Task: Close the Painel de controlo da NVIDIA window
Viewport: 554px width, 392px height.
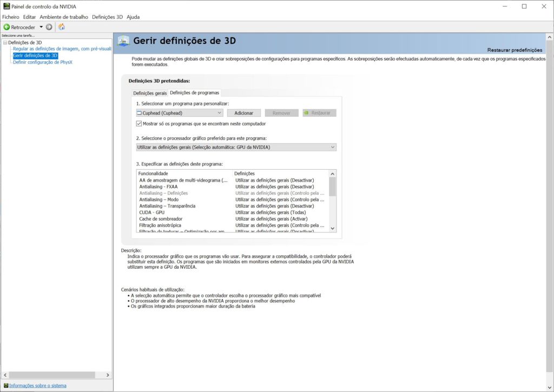Action: pyautogui.click(x=544, y=6)
